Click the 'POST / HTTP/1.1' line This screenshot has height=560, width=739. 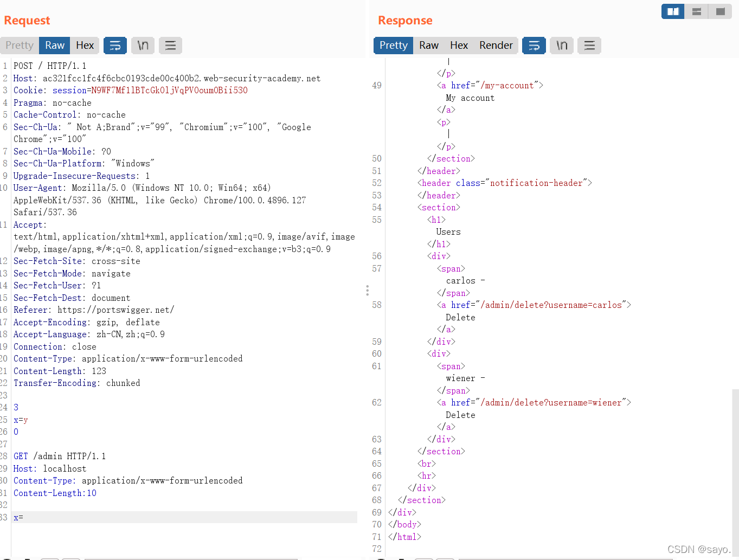(50, 66)
